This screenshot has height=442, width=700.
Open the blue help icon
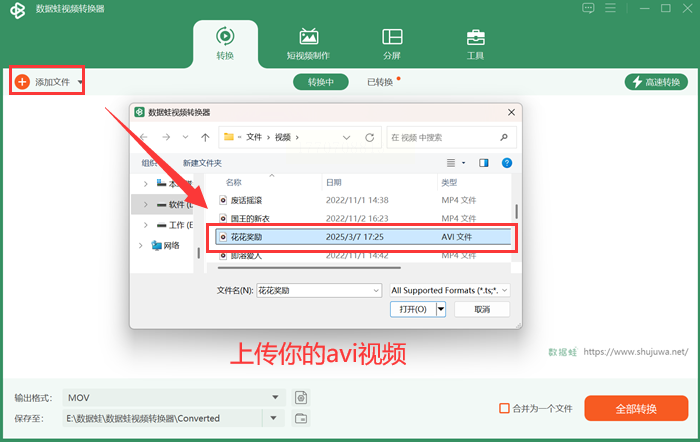point(507,163)
